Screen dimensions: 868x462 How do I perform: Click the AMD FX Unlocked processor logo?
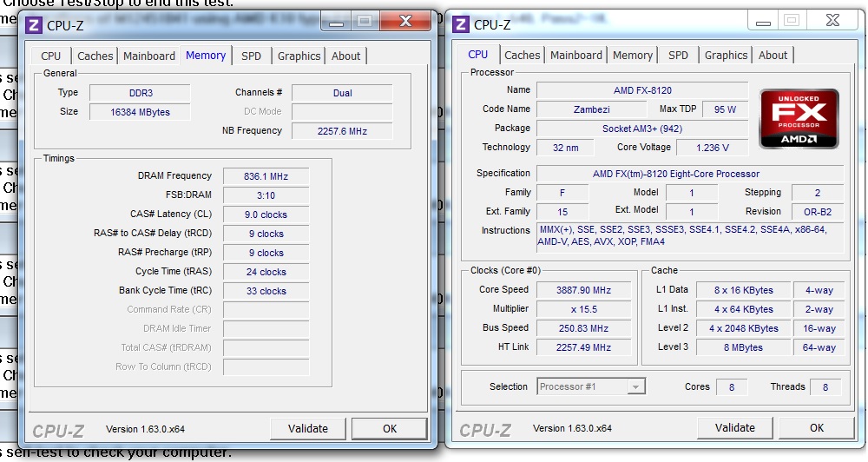click(x=799, y=119)
